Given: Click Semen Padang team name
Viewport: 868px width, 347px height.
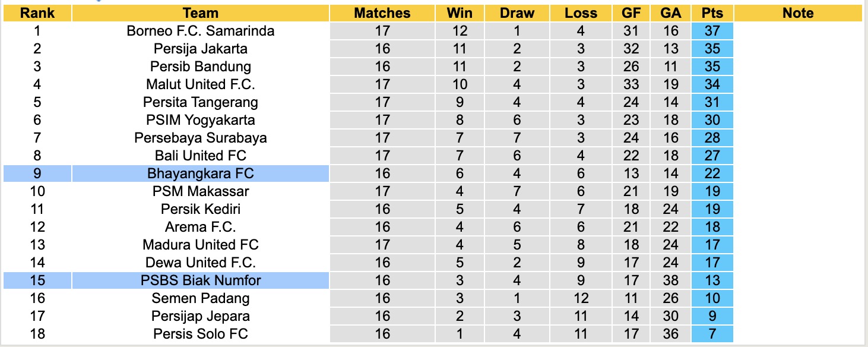Looking at the screenshot, I should click(201, 298).
